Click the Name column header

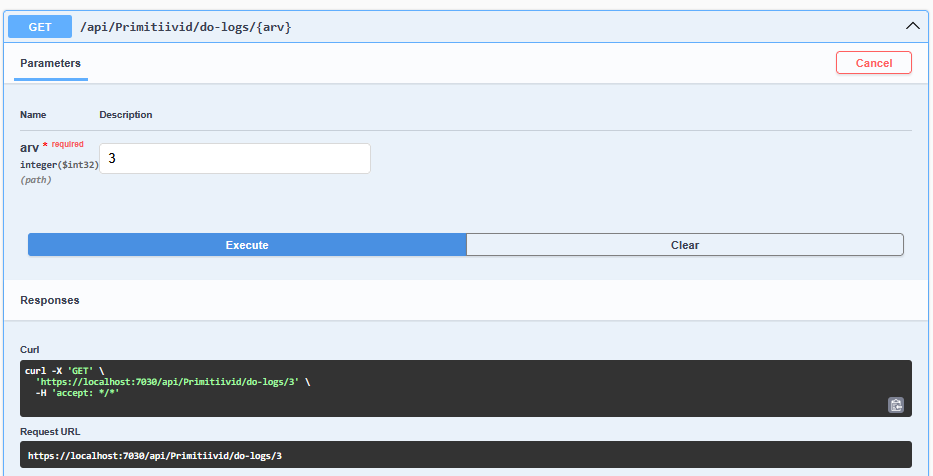point(33,115)
